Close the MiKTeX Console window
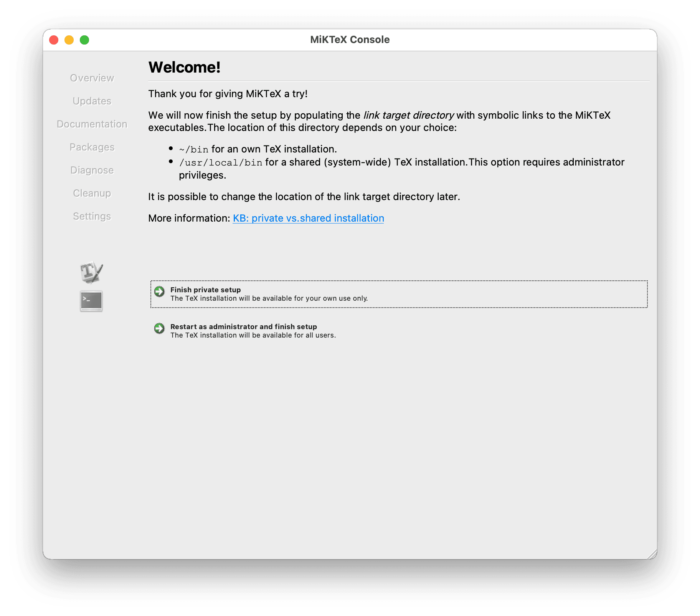 coord(54,40)
